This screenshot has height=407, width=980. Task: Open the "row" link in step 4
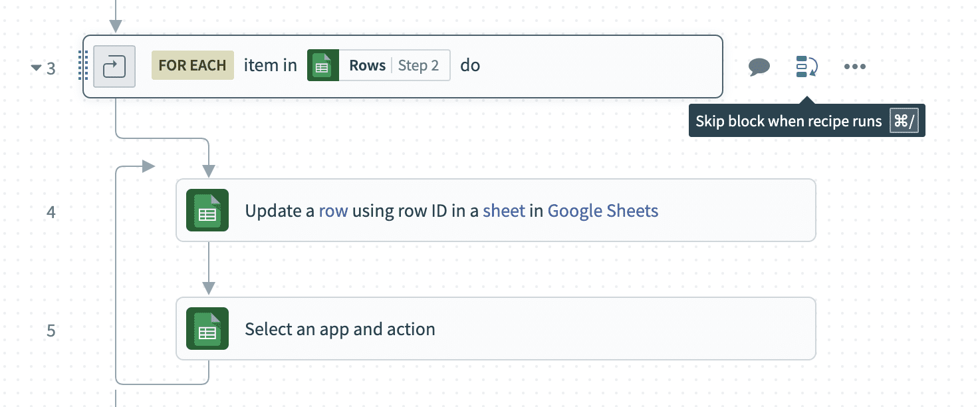[x=333, y=211]
